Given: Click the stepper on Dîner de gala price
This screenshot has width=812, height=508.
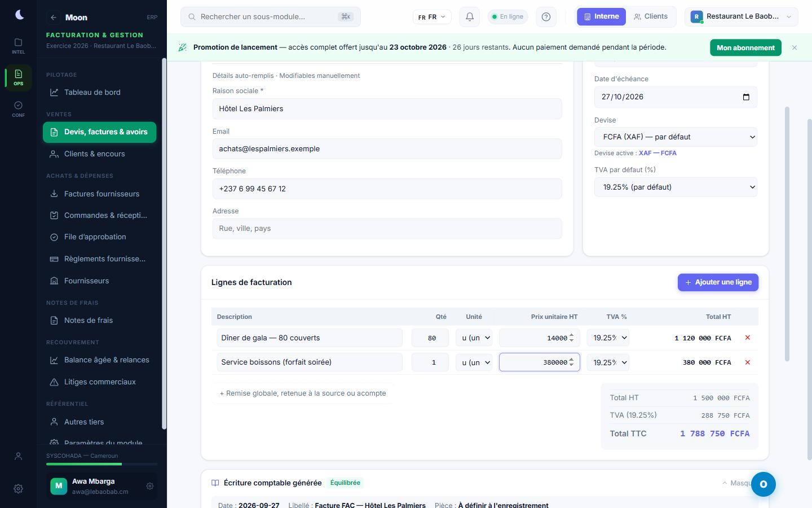Looking at the screenshot, I should 572,338.
